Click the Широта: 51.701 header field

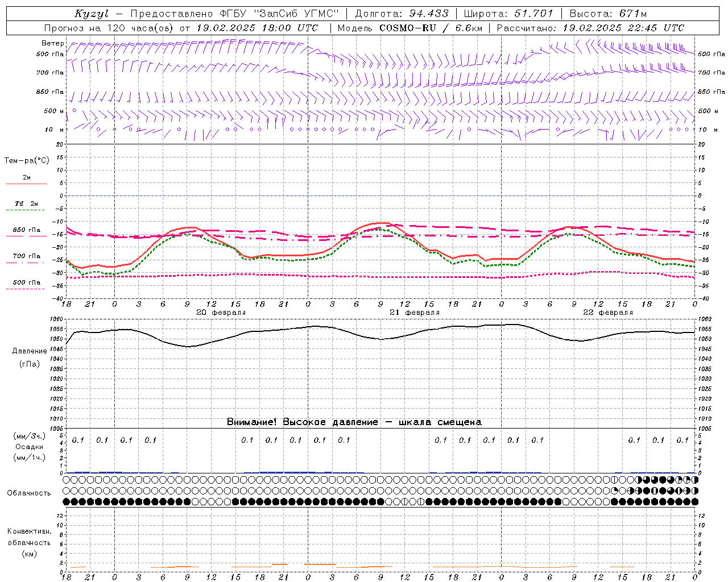click(508, 14)
